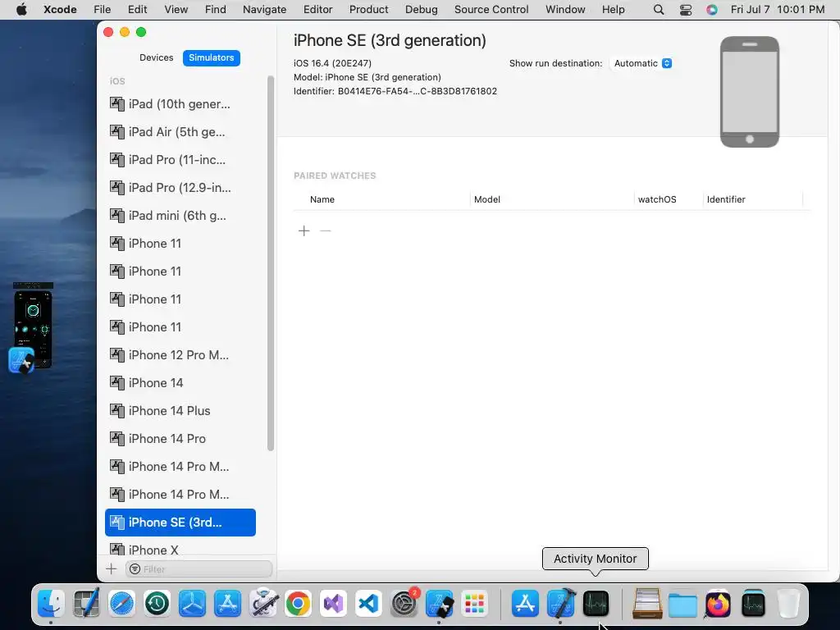840x630 pixels.
Task: Open the Navigate menu
Action: coord(264,10)
